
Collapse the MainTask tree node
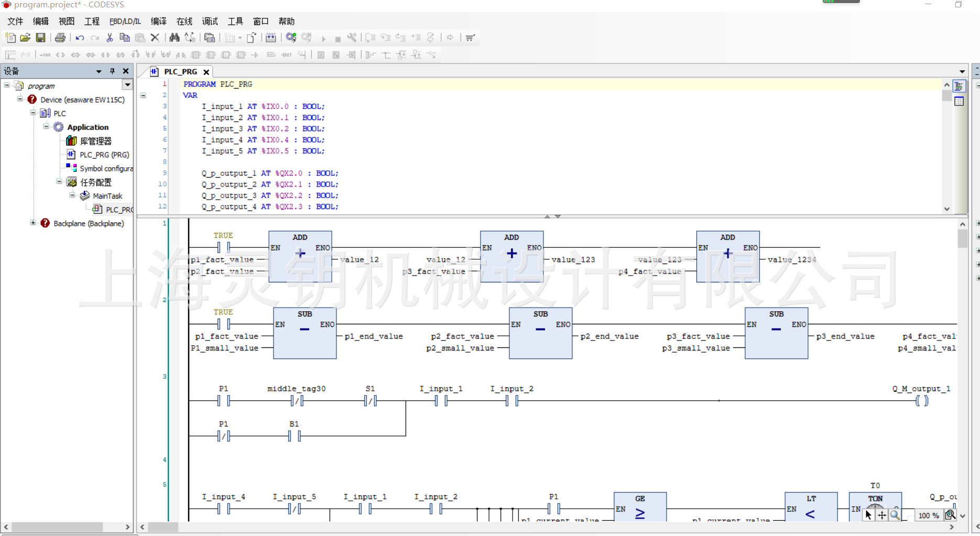click(72, 195)
